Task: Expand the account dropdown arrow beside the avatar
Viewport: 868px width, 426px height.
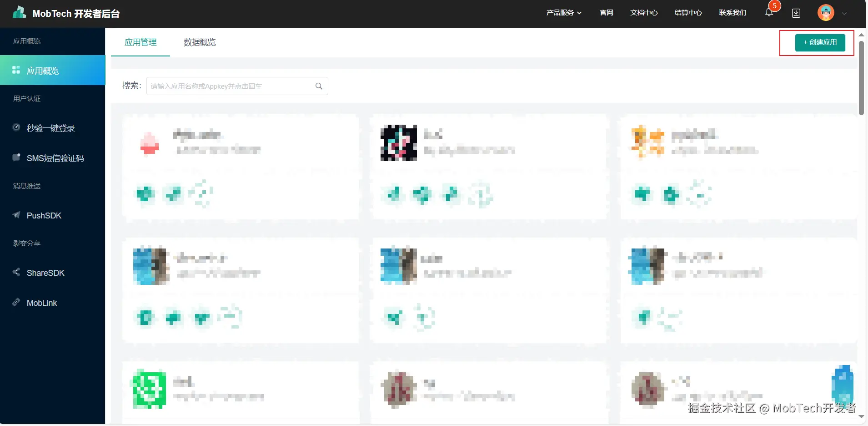Action: [x=844, y=14]
